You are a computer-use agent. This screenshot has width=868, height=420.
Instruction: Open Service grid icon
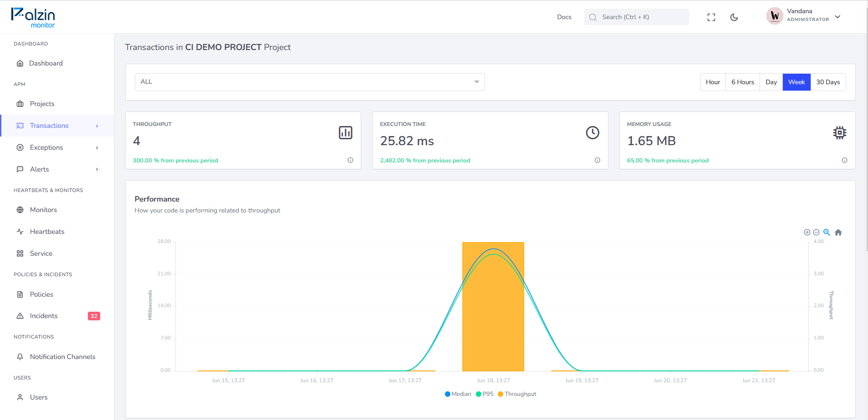pyautogui.click(x=20, y=253)
